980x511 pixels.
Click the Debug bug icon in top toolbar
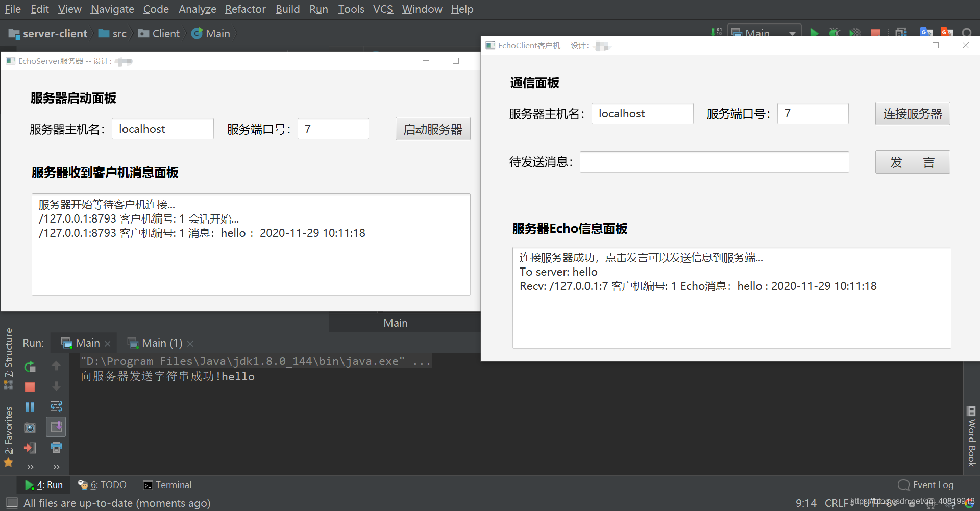[x=835, y=33]
